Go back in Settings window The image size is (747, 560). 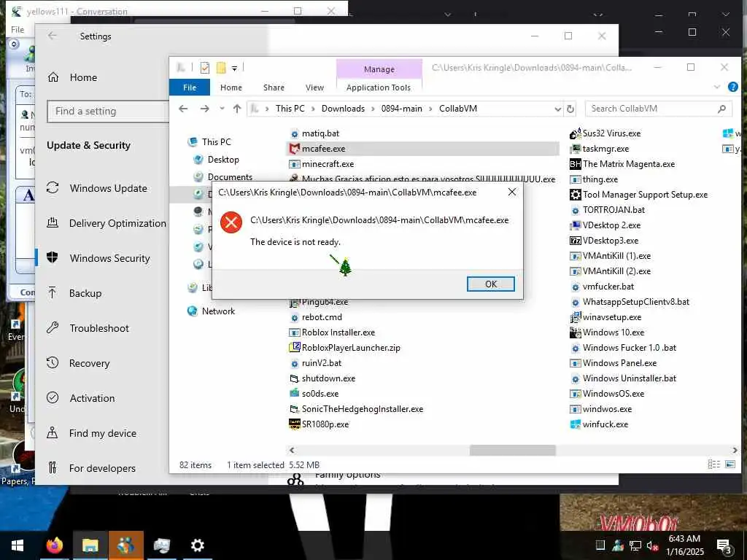[x=53, y=36]
